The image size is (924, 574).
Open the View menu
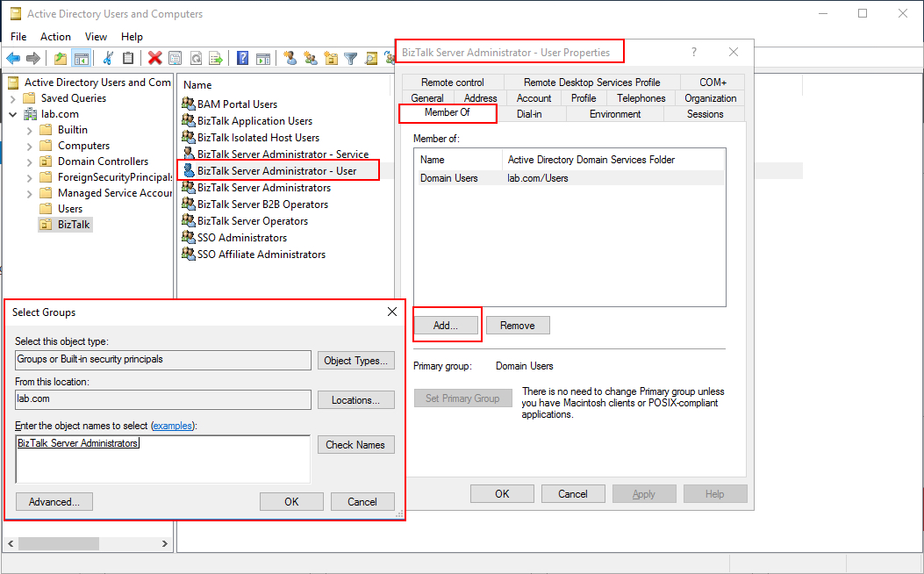coord(96,37)
